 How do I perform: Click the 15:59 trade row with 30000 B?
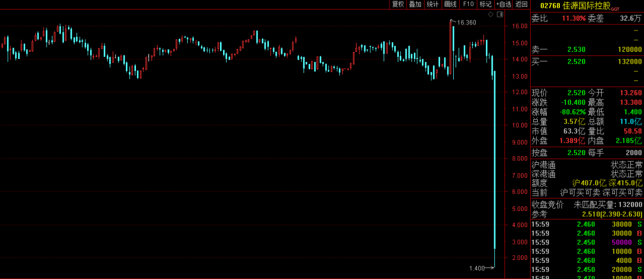point(587,233)
